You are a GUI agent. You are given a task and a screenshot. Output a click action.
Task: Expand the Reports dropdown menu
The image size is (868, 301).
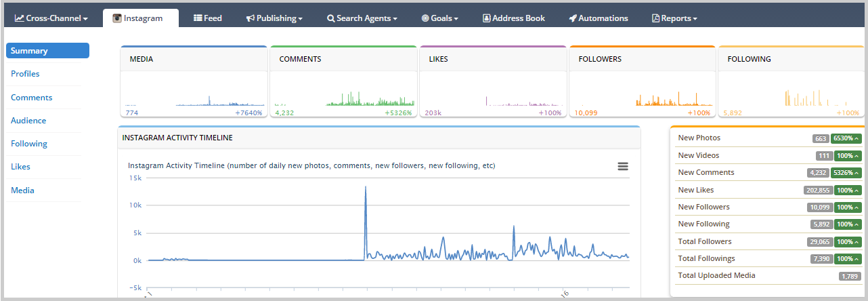point(674,18)
